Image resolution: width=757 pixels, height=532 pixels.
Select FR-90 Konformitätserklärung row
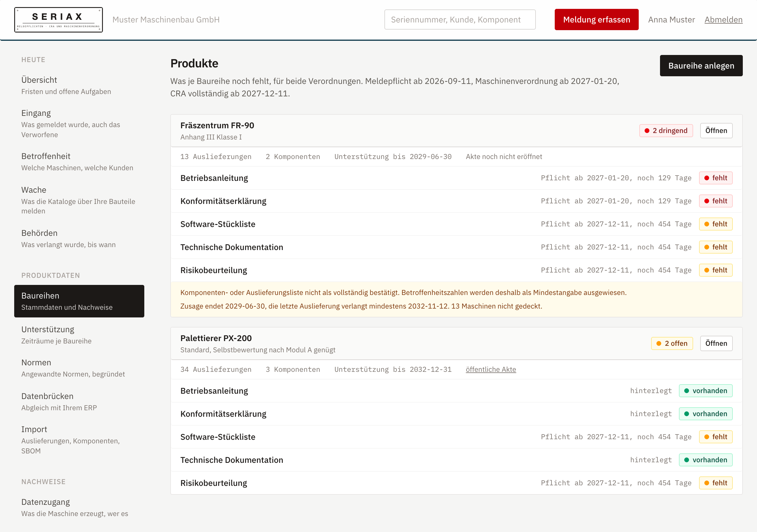[456, 201]
